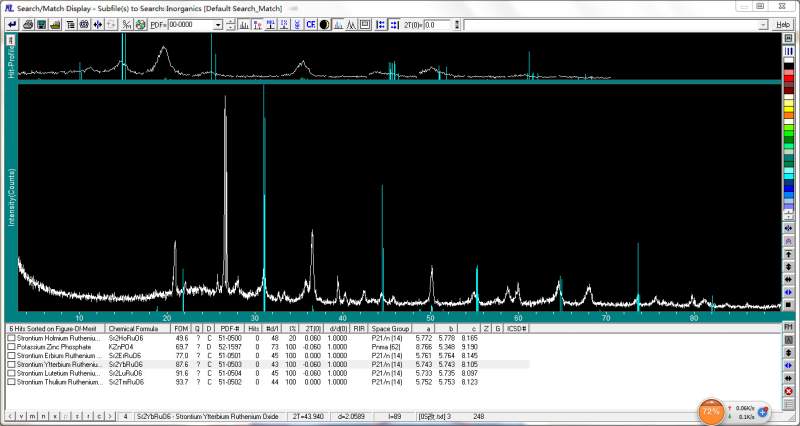Check the Strontium Holmium Ruthenium hit checkbox

pos(12,338)
